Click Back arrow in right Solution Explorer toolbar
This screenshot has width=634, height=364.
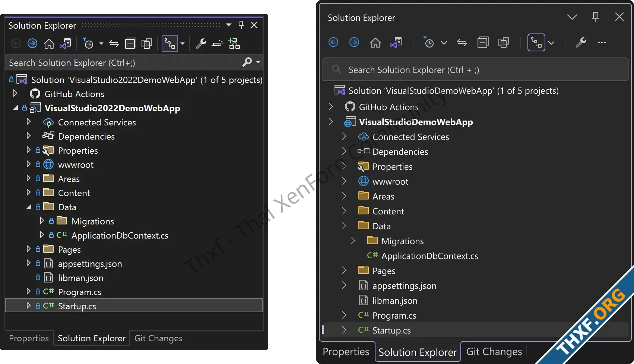(333, 42)
